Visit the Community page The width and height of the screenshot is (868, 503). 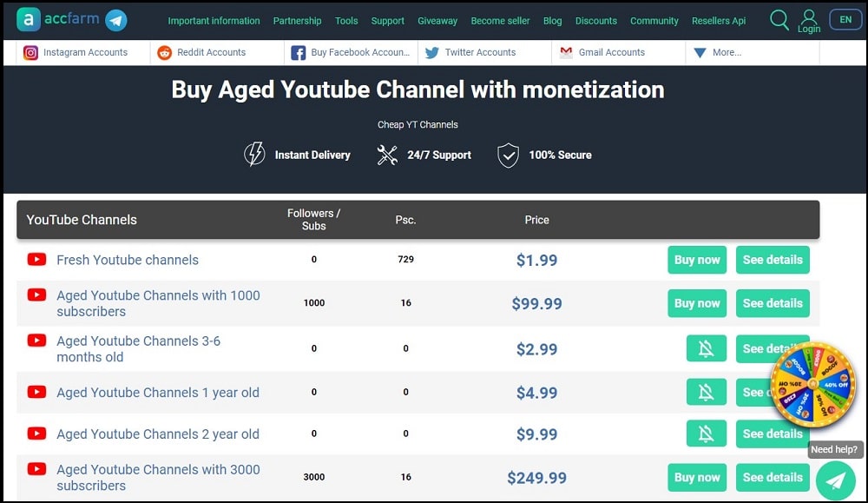(x=654, y=21)
